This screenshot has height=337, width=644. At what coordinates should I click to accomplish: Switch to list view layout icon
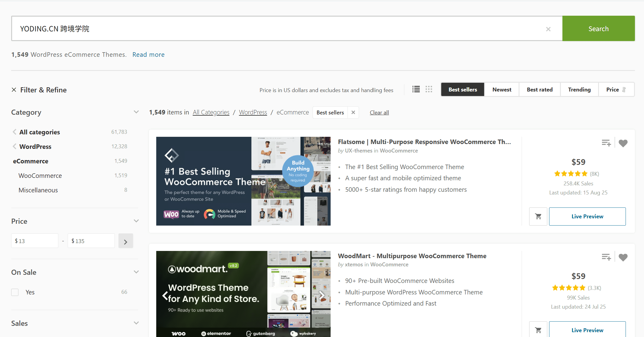point(416,89)
